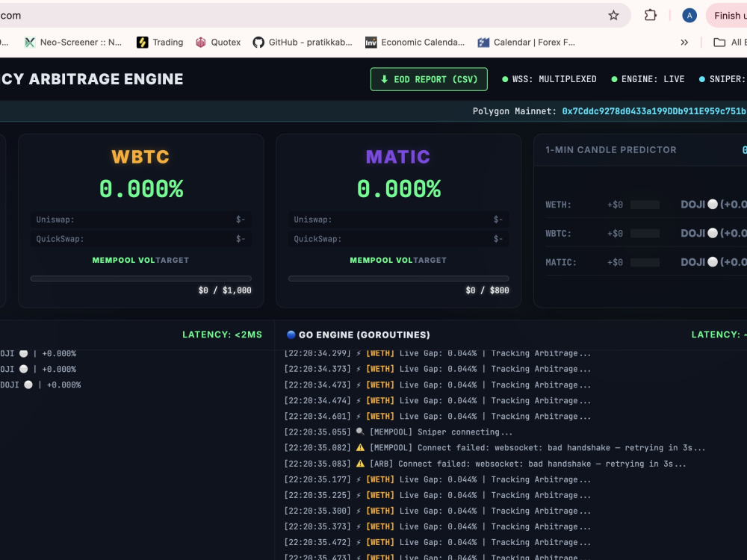Click the warning icon on ARB connect failed
747x560 pixels.
360,464
